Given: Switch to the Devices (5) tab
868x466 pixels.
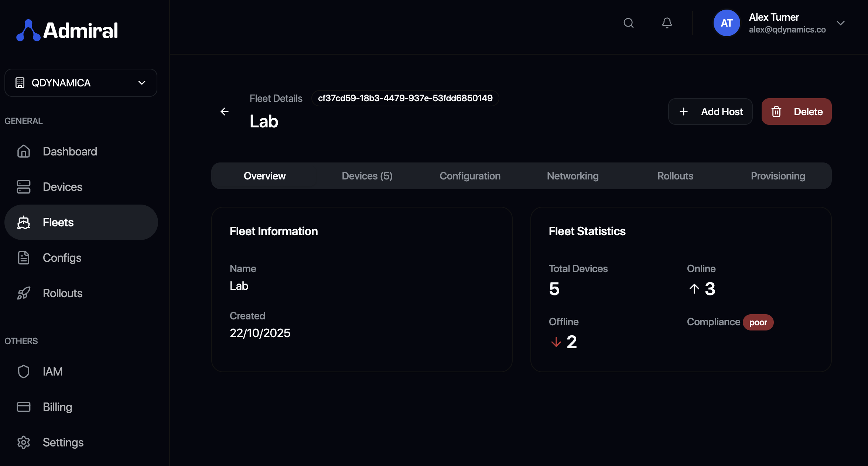Looking at the screenshot, I should pyautogui.click(x=367, y=176).
